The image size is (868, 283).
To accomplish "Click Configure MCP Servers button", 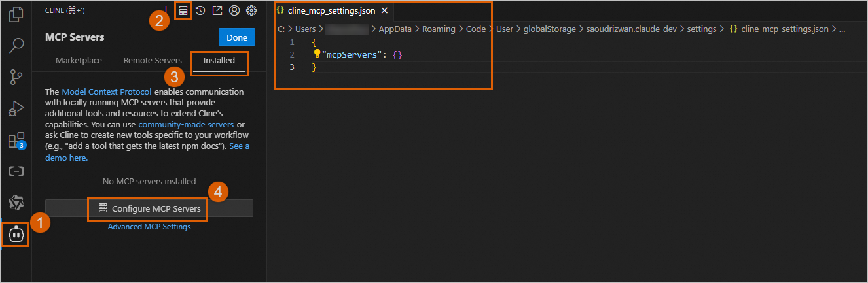I will [x=149, y=208].
